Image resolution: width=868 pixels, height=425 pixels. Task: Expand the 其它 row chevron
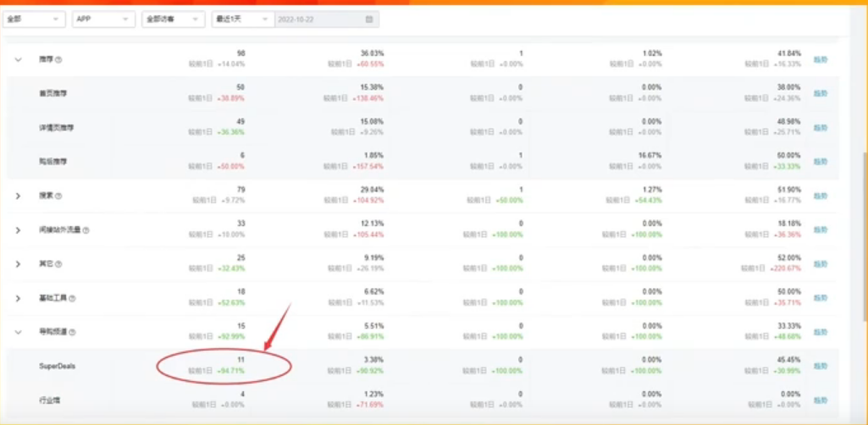[x=18, y=264]
